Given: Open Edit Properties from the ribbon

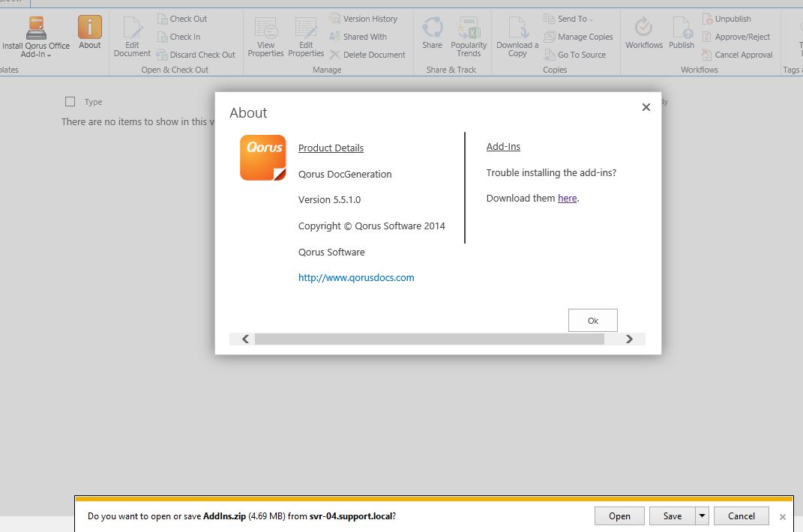Looking at the screenshot, I should 306,37.
